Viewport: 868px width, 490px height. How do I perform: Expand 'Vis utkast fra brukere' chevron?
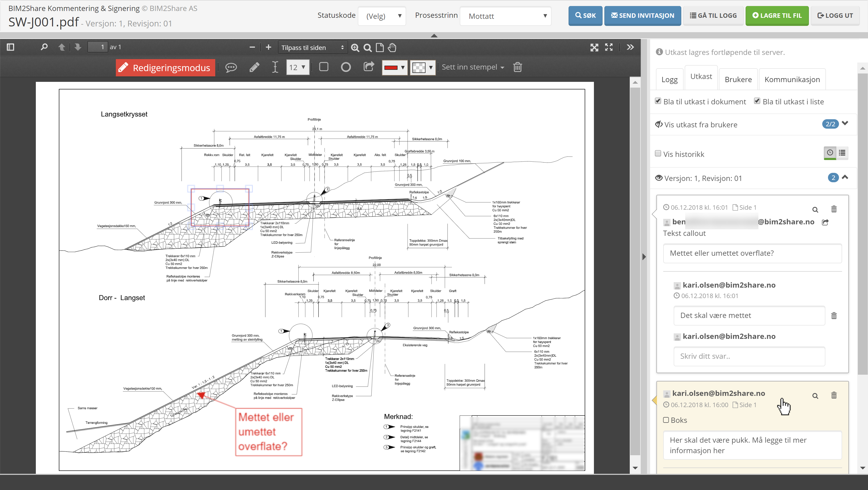click(845, 123)
